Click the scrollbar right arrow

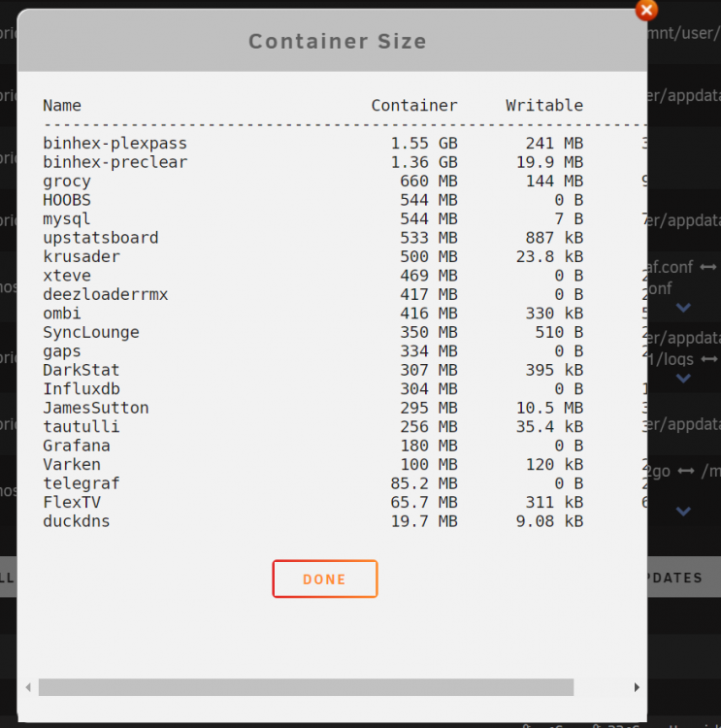637,687
